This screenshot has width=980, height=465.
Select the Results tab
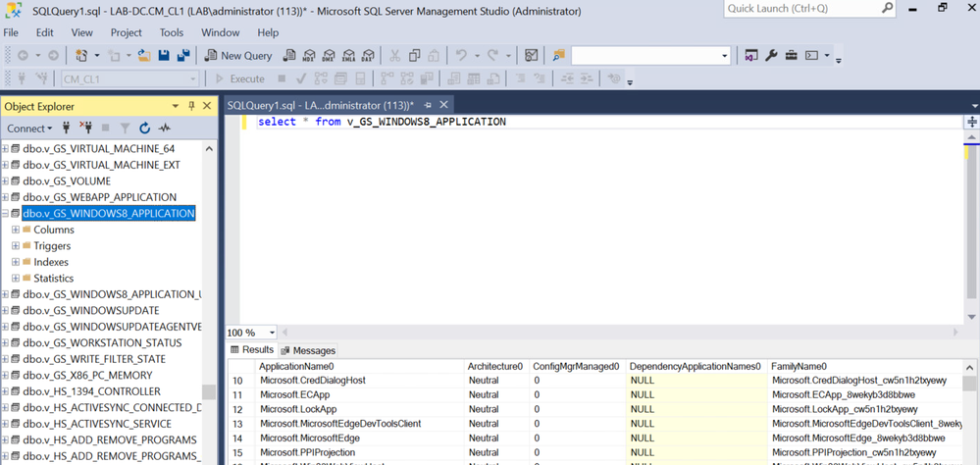(252, 350)
